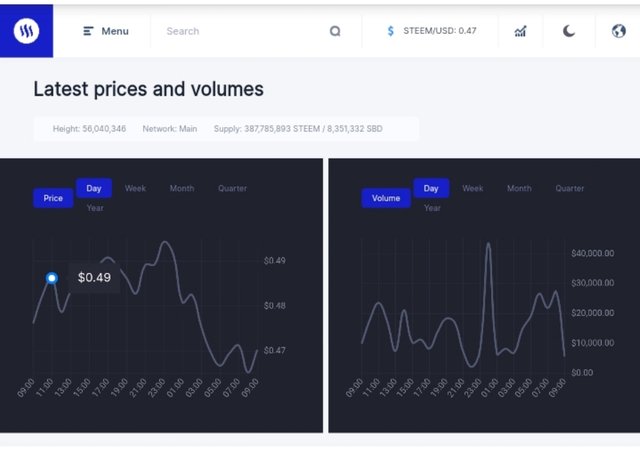Click the Volume chart button
The image size is (640, 460).
pyautogui.click(x=386, y=198)
